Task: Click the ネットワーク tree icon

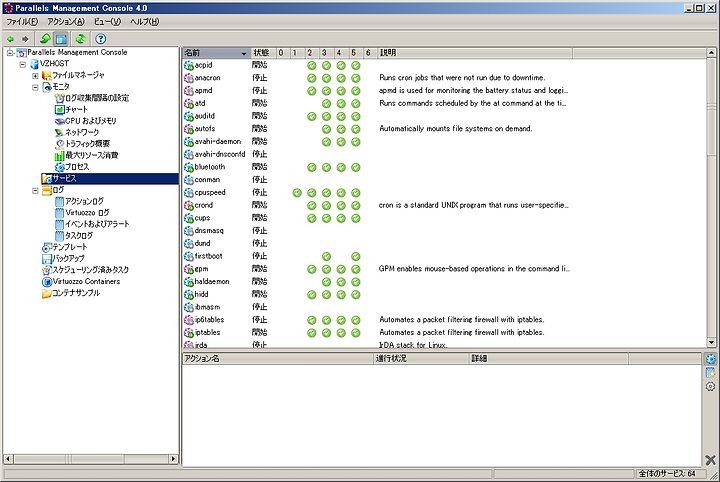Action: coord(59,132)
